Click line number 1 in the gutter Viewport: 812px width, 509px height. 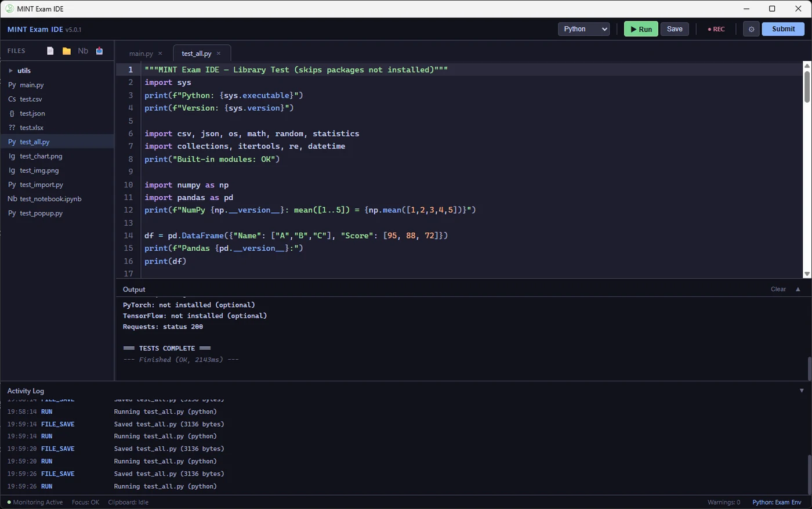130,70
